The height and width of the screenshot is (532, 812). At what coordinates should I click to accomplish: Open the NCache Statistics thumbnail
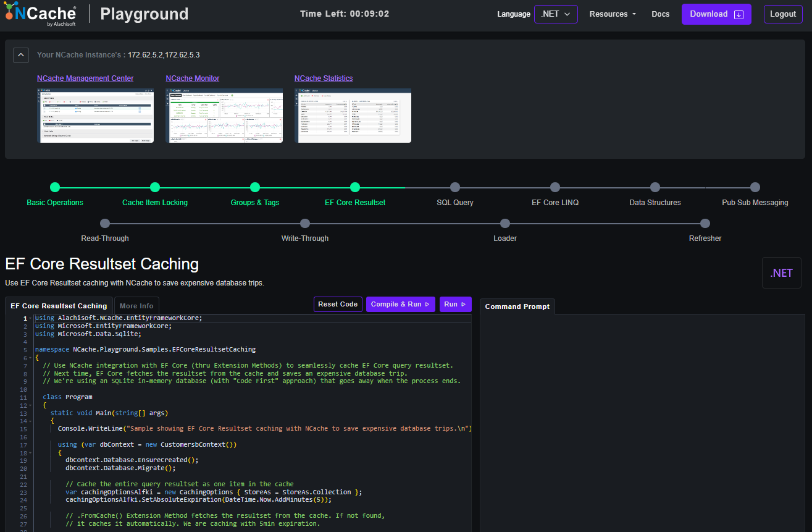pos(353,116)
